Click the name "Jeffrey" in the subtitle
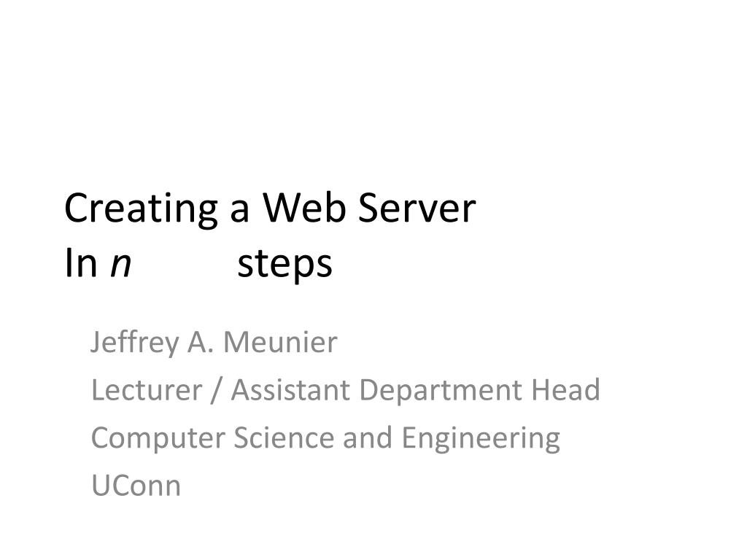Screen dimensions: 747x560 pos(134,343)
